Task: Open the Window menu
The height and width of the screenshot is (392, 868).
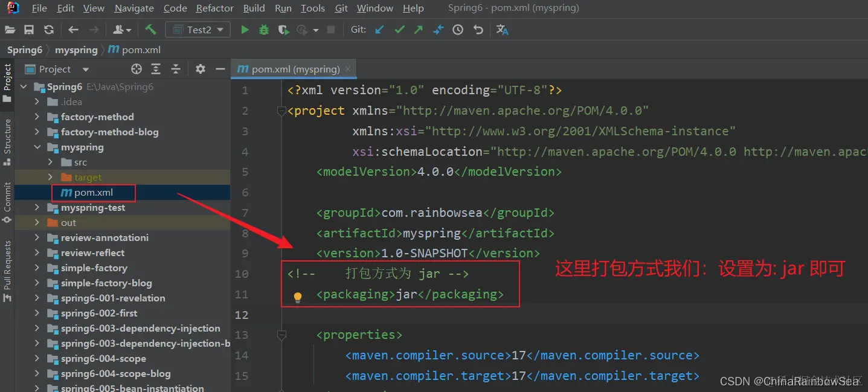Action: click(x=375, y=8)
